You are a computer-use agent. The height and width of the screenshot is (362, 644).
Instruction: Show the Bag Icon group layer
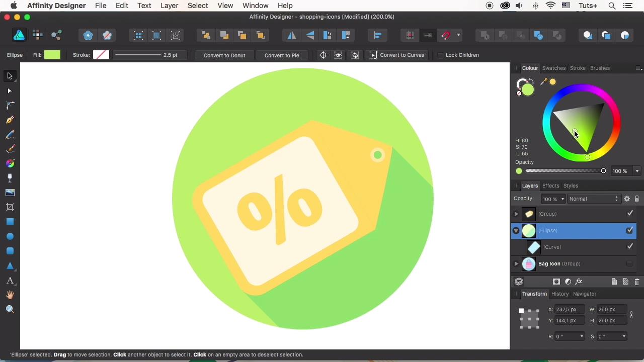click(x=629, y=263)
